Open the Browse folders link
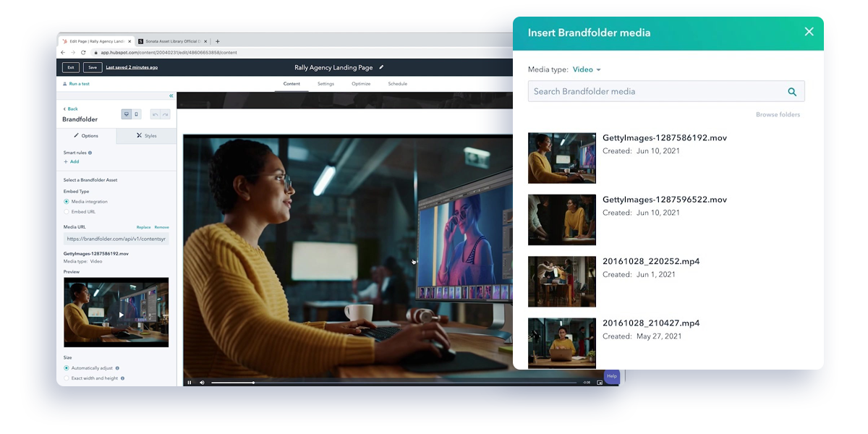868x434 pixels. point(778,115)
